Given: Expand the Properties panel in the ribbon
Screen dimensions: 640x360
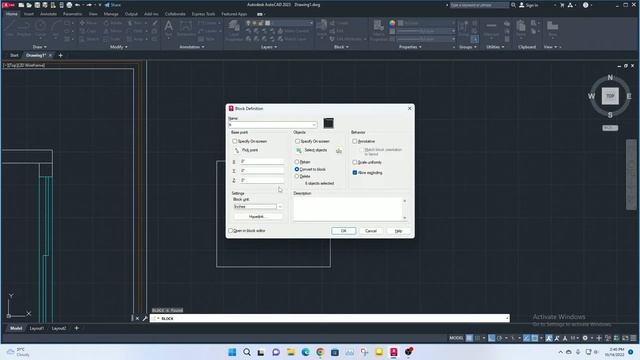Looking at the screenshot, I should click(x=410, y=47).
